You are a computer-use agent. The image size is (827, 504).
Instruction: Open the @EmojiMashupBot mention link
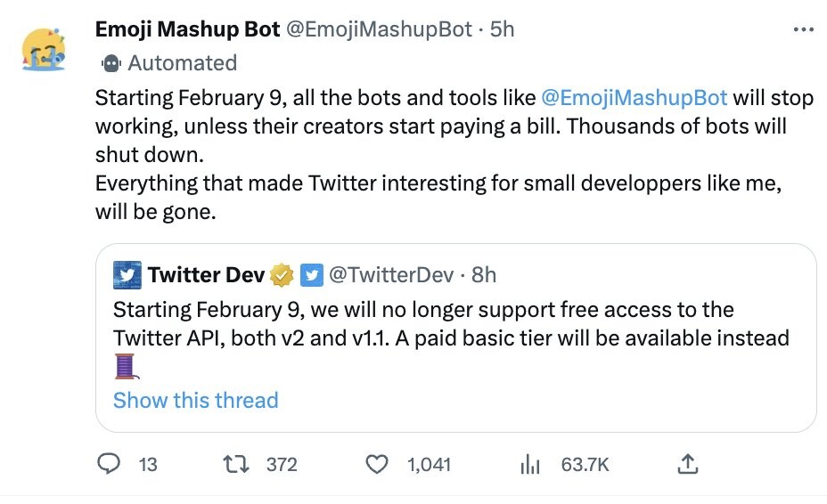[x=634, y=97]
